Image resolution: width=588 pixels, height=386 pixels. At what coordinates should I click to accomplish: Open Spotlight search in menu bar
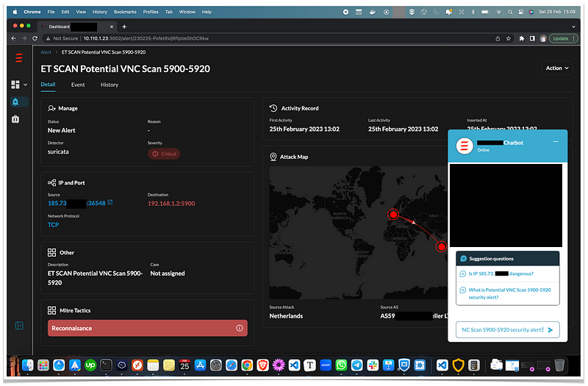[510, 12]
